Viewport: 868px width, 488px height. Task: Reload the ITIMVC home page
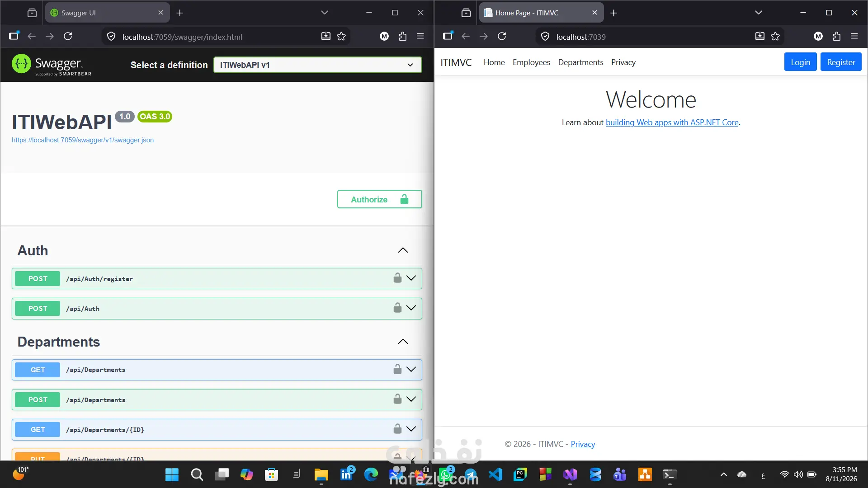[502, 36]
